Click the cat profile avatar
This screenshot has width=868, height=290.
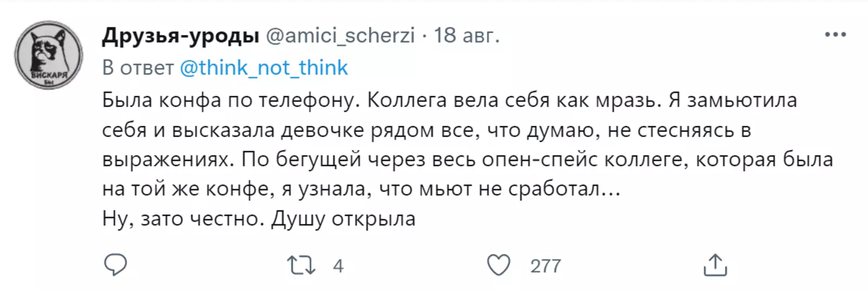pyautogui.click(x=48, y=55)
